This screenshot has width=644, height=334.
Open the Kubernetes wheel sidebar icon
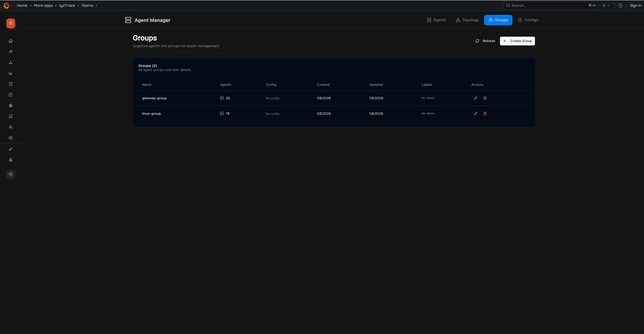point(11,106)
